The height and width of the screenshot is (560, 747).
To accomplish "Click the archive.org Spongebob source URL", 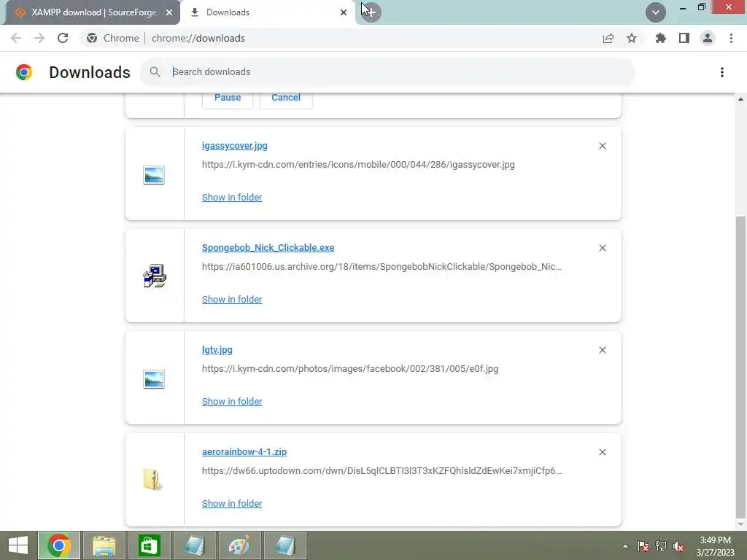I will [x=382, y=267].
